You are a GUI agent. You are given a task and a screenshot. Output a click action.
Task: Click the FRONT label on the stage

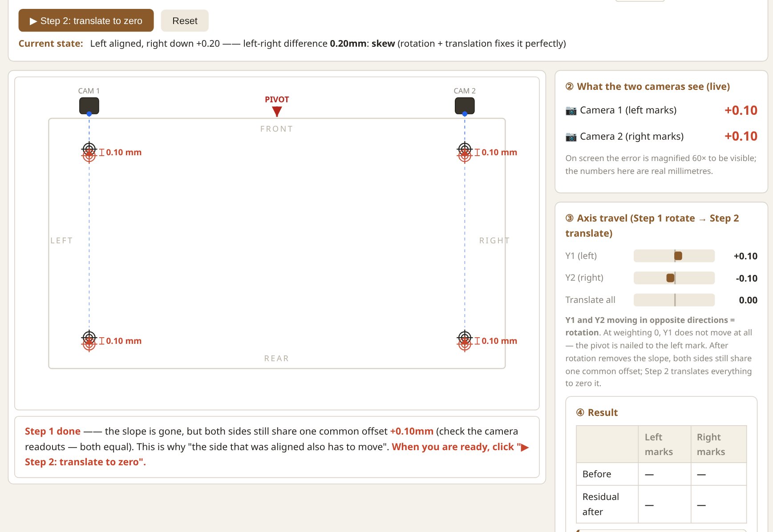pyautogui.click(x=277, y=129)
